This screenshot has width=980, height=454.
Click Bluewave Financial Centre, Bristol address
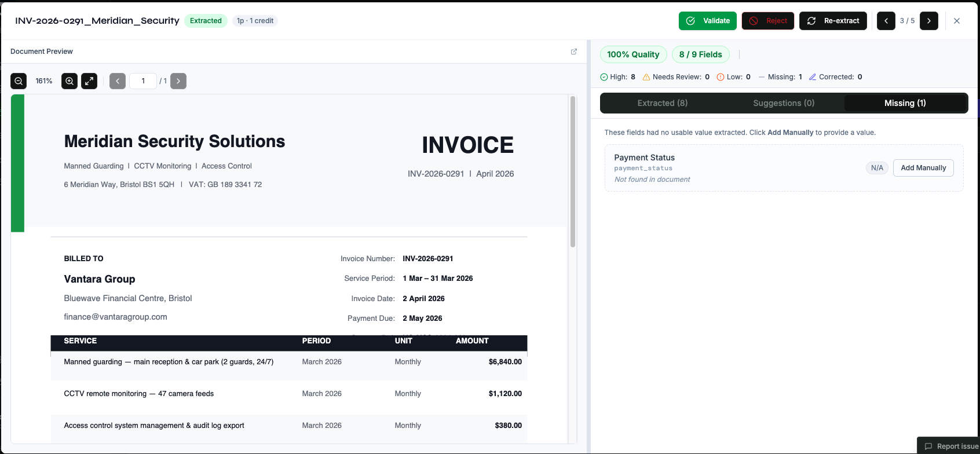[x=128, y=298]
